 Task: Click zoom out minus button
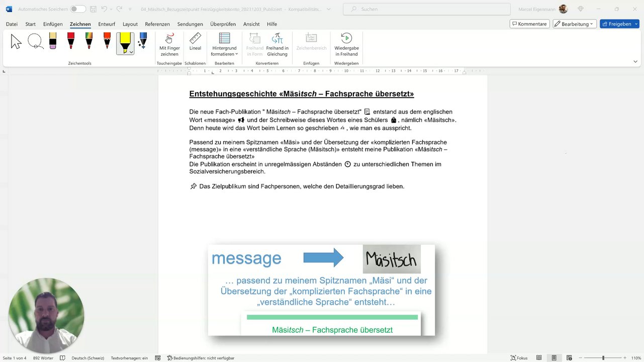point(581,358)
